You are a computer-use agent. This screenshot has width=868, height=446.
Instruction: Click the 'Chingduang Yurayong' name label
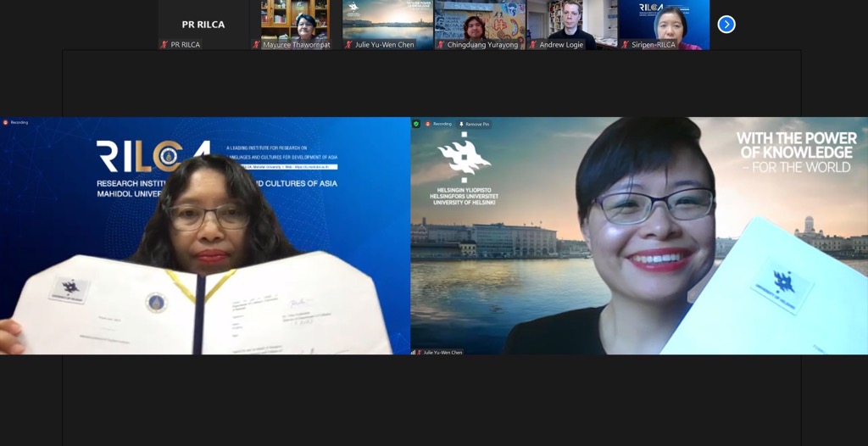482,45
